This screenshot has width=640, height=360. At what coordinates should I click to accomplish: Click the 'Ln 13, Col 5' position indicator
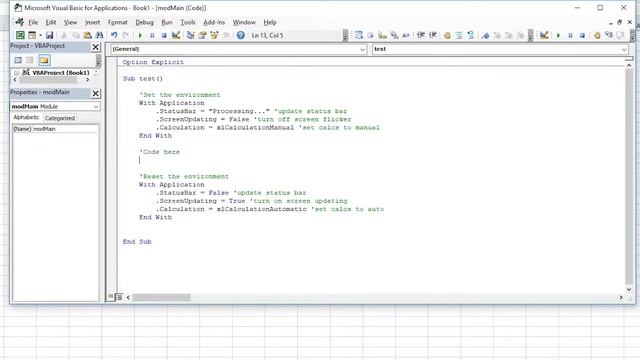pyautogui.click(x=267, y=36)
